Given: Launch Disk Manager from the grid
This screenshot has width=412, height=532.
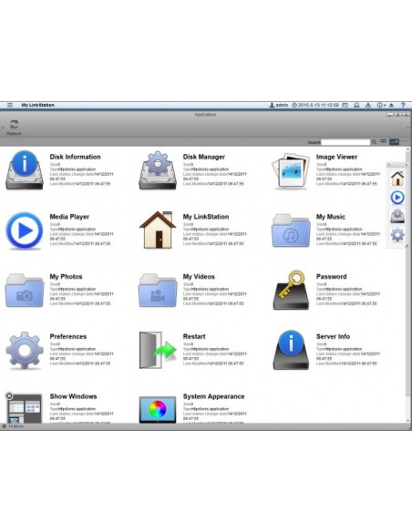Looking at the screenshot, I should [158, 170].
